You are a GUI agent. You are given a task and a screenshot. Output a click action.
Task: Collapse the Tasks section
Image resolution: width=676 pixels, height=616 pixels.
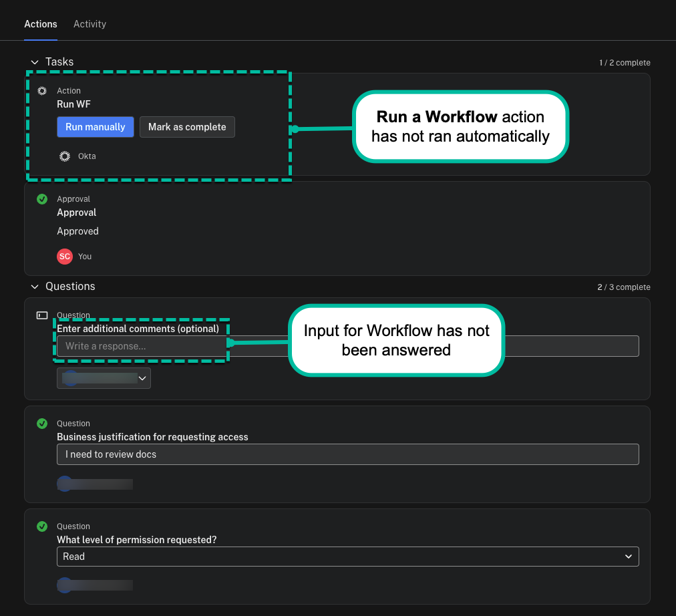coord(35,61)
